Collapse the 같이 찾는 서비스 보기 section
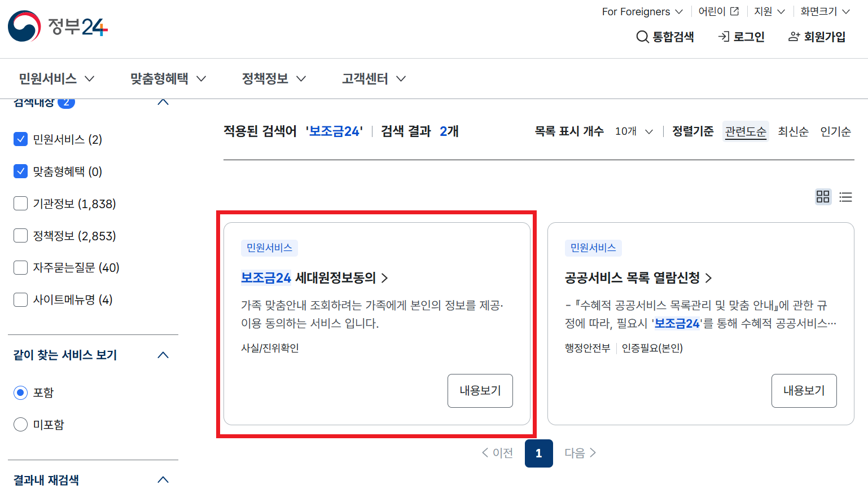The image size is (868, 498). tap(163, 355)
